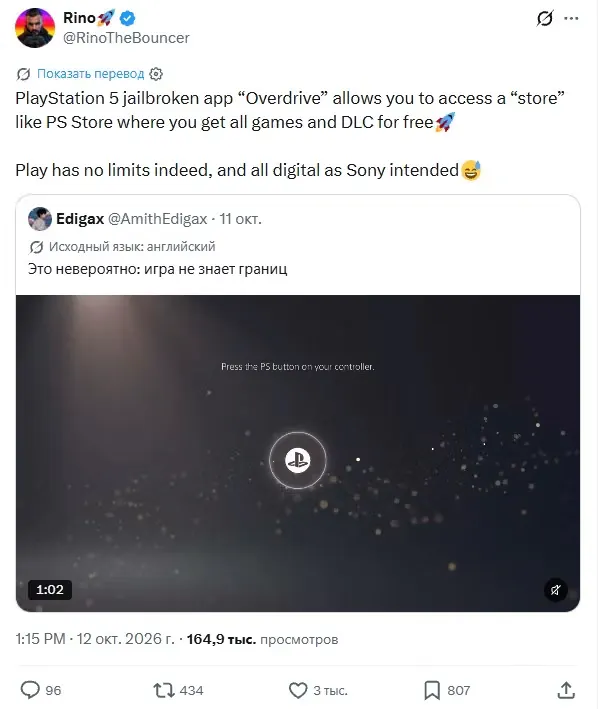Click the post's 1:15 PM timestamp
This screenshot has width=601, height=709.
click(x=41, y=639)
